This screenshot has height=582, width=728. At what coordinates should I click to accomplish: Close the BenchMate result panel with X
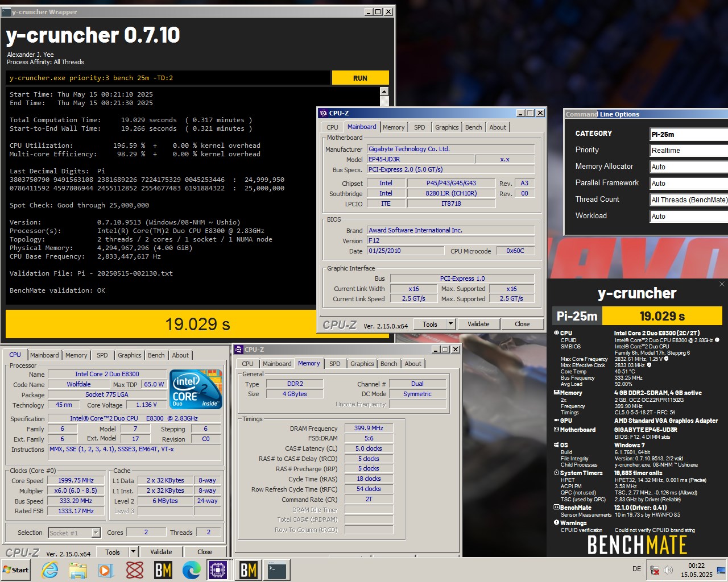(x=722, y=284)
